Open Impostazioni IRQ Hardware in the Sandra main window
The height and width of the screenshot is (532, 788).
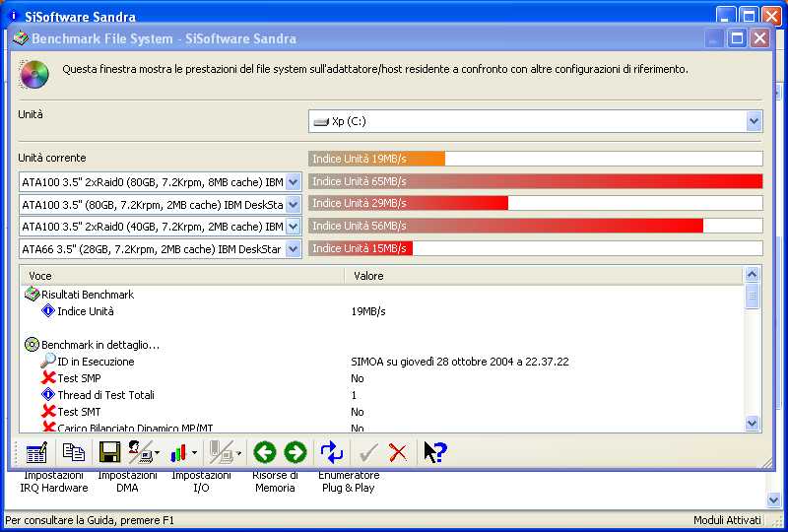coord(54,482)
